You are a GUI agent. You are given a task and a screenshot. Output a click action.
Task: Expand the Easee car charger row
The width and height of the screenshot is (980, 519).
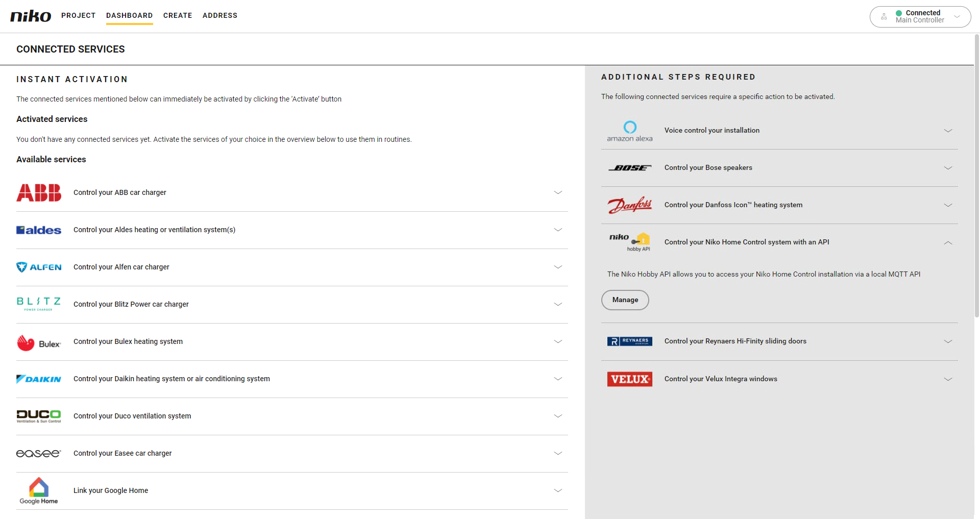tap(558, 454)
